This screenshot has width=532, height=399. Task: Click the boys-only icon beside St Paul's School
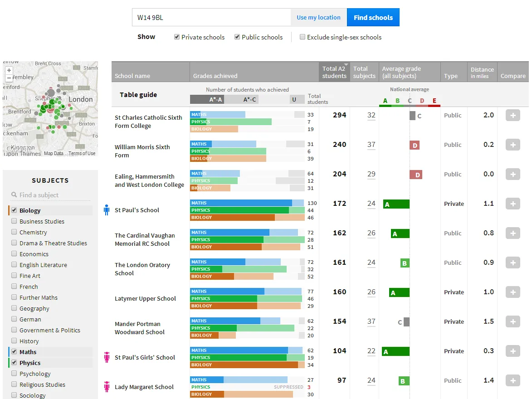point(107,210)
